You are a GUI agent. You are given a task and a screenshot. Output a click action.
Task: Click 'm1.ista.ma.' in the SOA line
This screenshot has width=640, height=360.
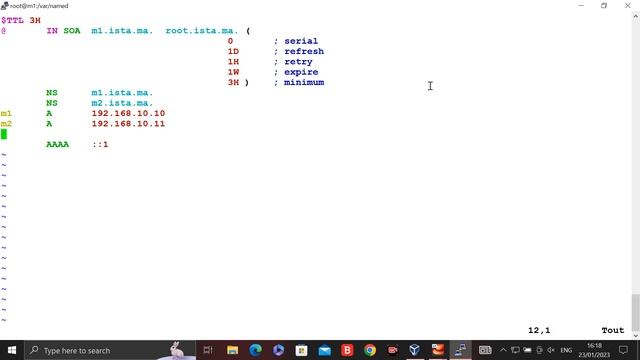(x=122, y=31)
